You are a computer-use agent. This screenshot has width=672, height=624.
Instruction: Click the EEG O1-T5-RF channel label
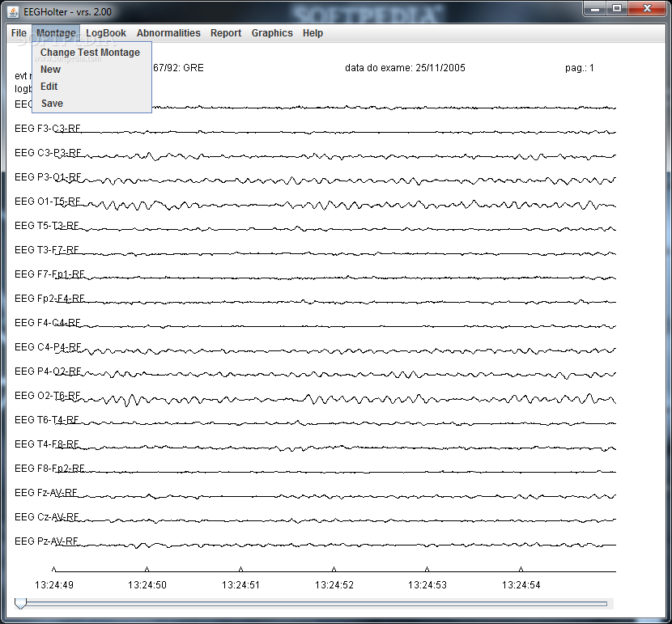(48, 202)
